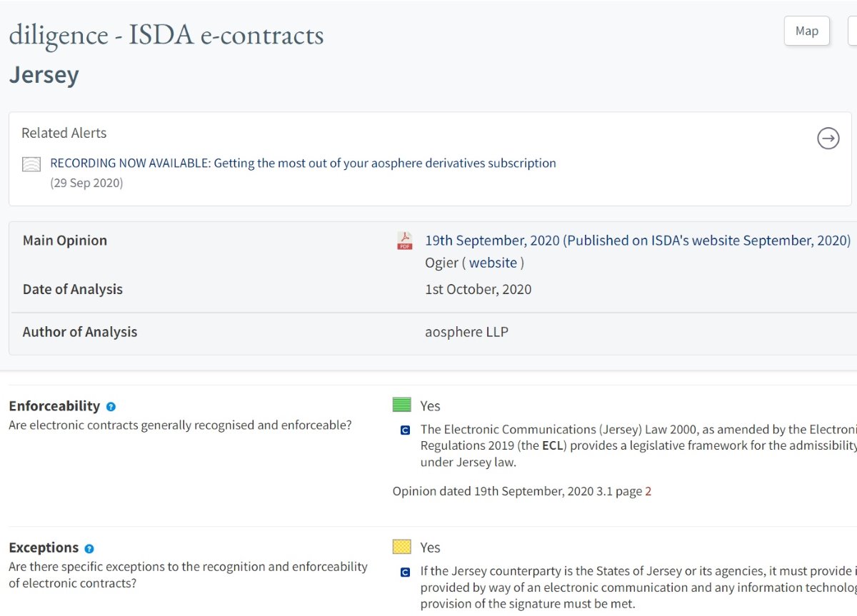Open the 19th September, 2020 opinion link
This screenshot has height=616, width=857.
(x=637, y=241)
